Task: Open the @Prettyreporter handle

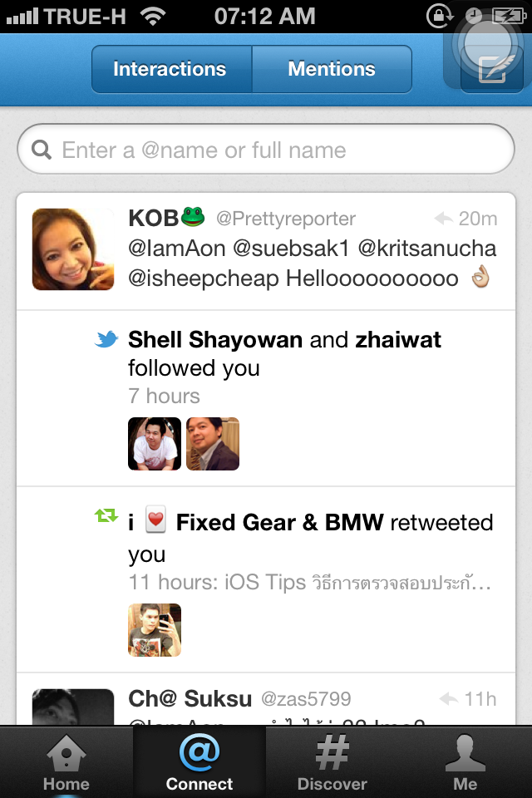Action: point(286,219)
